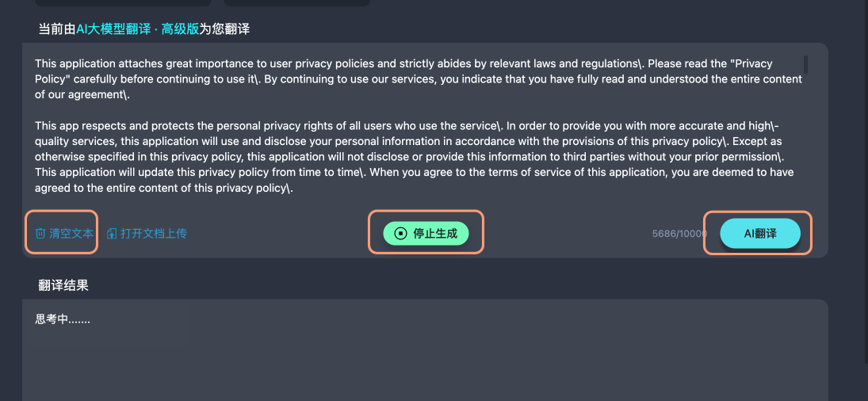Clear the text via the 清空文本 label
Viewport: 868px width, 401px height.
tap(71, 234)
